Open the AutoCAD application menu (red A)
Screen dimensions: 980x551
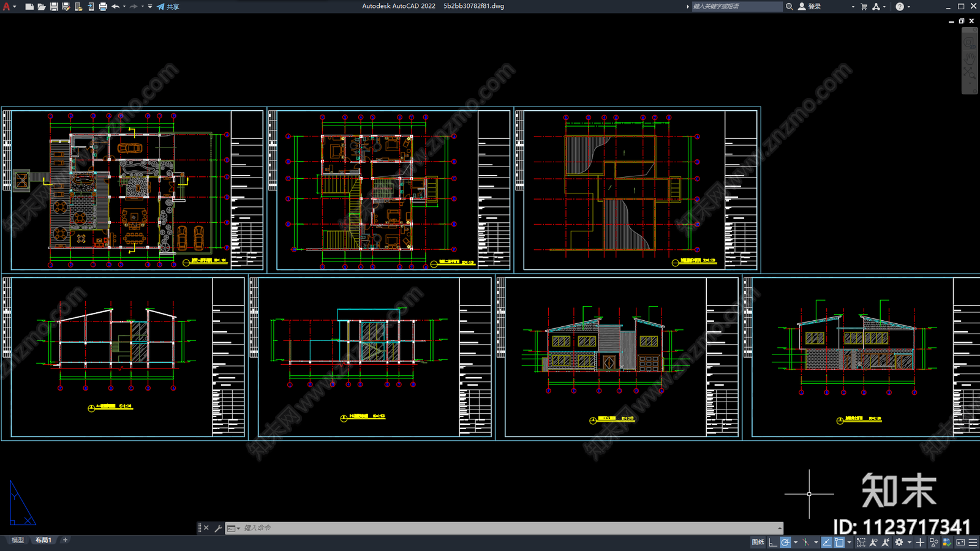coord(7,6)
